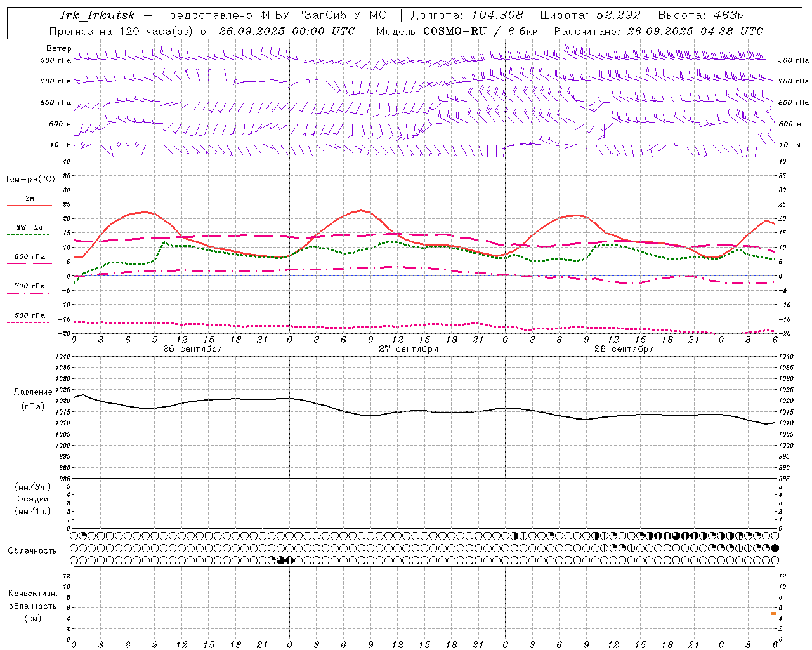
Task: Select the model name COSMO-RU / 6.6км
Action: tap(481, 31)
